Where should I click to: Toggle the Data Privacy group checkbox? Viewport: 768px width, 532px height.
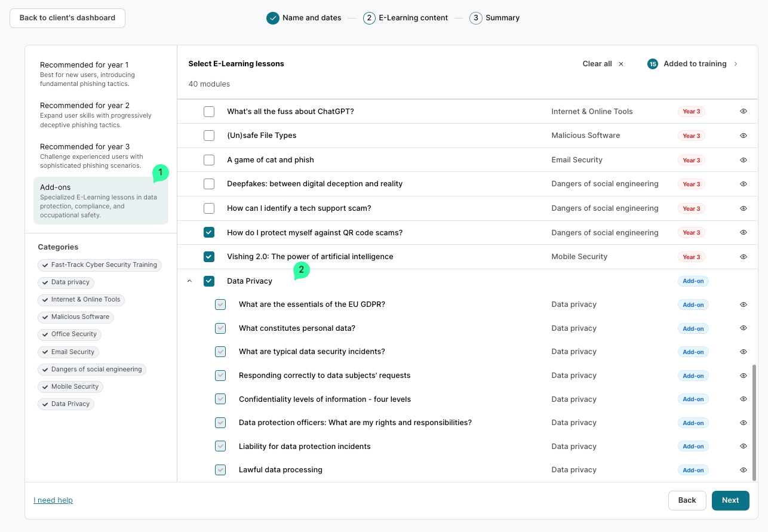pos(209,281)
